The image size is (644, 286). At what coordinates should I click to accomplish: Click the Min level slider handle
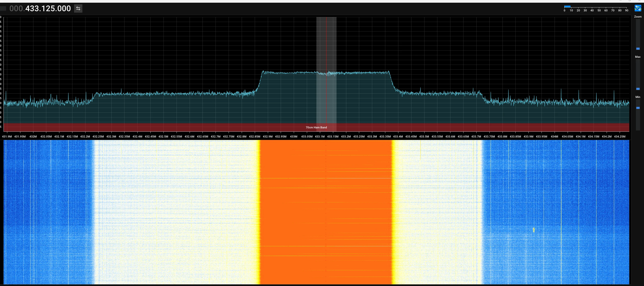[638, 108]
